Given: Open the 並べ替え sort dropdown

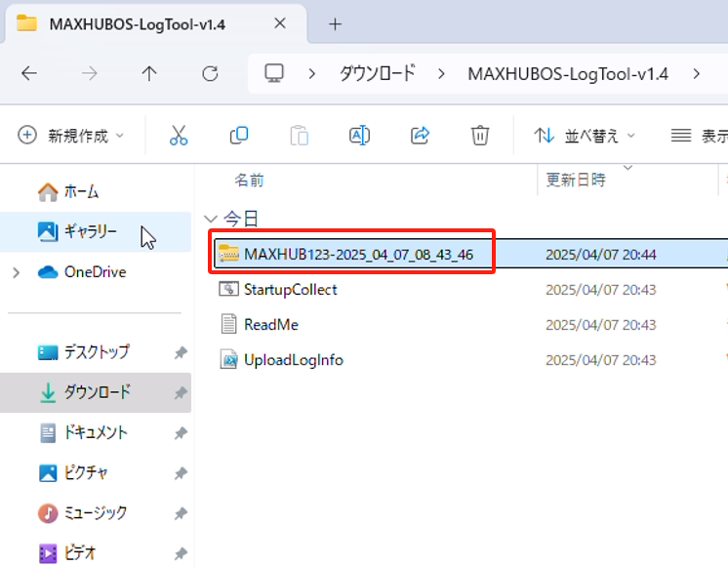Looking at the screenshot, I should coord(585,136).
